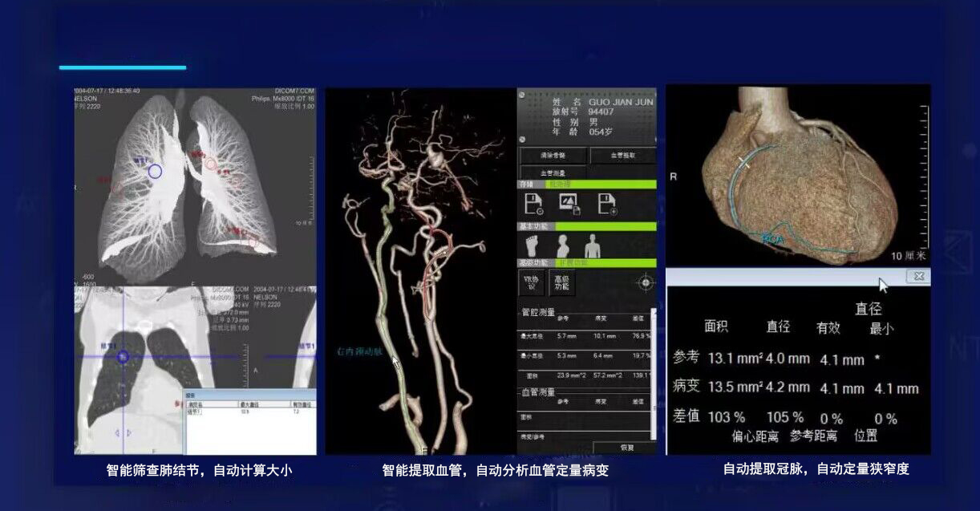
Task: Click the 血管提取 button
Action: point(622,155)
